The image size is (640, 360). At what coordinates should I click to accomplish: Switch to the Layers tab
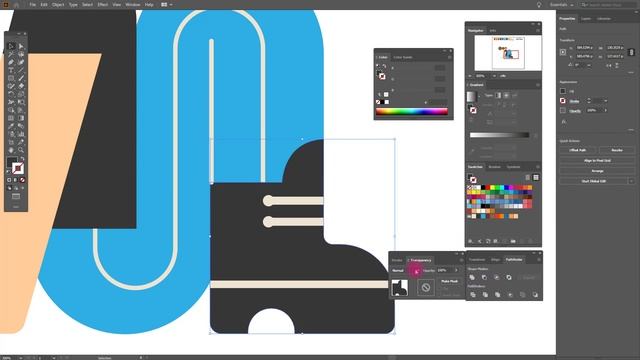point(586,18)
